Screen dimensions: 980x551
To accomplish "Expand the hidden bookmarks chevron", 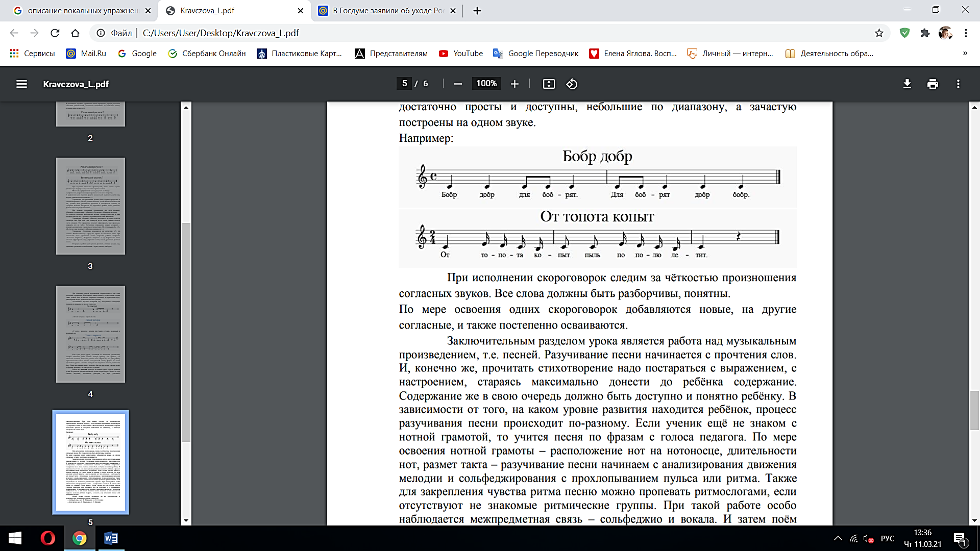I will 965,53.
